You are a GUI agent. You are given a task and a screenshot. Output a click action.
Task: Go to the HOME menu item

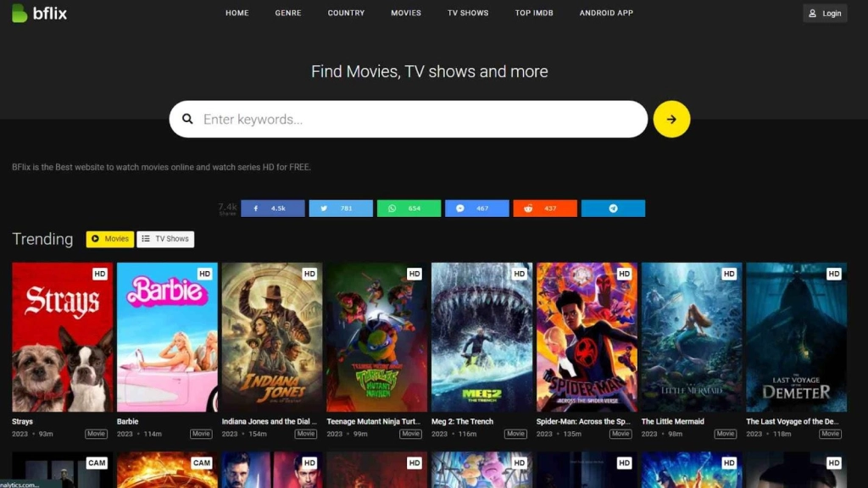(x=236, y=13)
